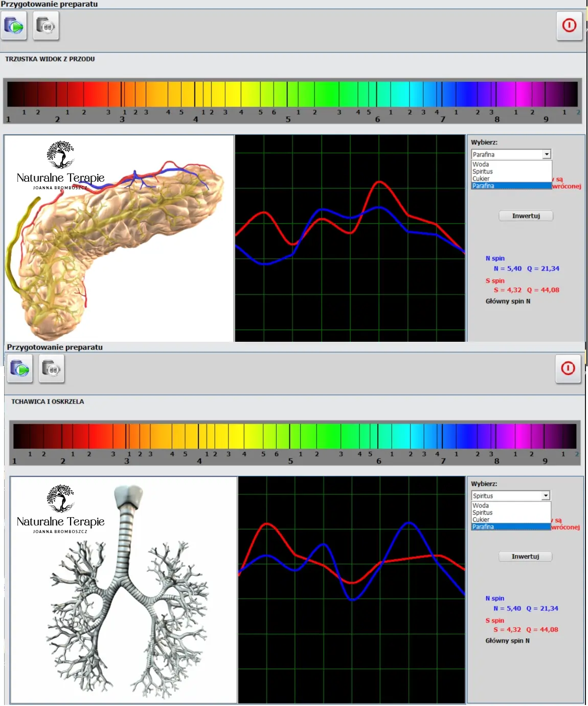
Task: Choose Woda in the bottom dropdown list
Action: [511, 505]
